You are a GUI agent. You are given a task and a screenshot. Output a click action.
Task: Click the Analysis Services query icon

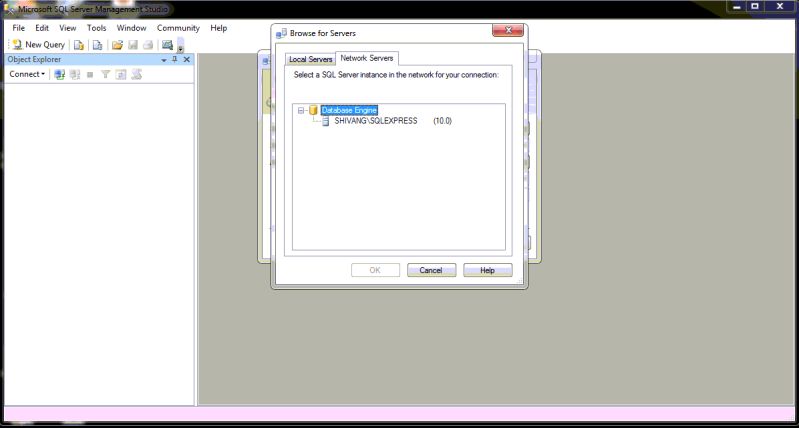coord(97,45)
